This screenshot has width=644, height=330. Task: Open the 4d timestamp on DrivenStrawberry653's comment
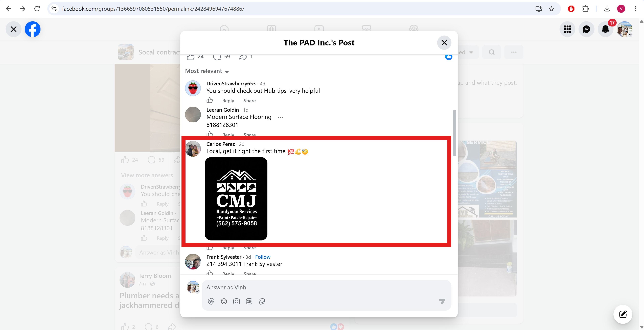point(263,84)
